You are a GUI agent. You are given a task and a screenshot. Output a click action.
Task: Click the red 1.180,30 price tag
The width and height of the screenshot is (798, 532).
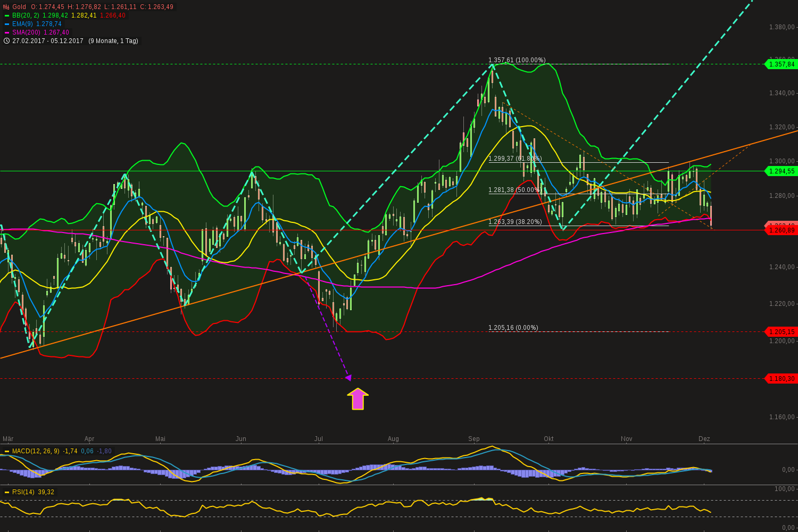780,378
